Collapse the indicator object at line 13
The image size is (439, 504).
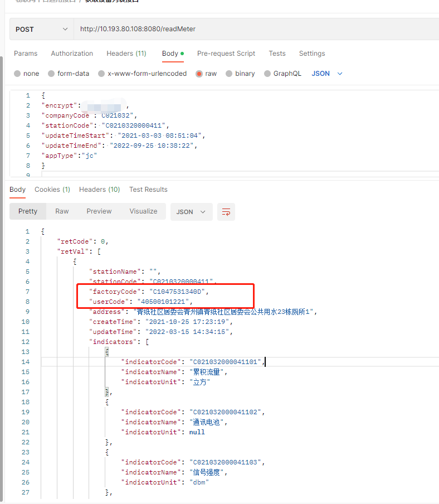(107, 352)
